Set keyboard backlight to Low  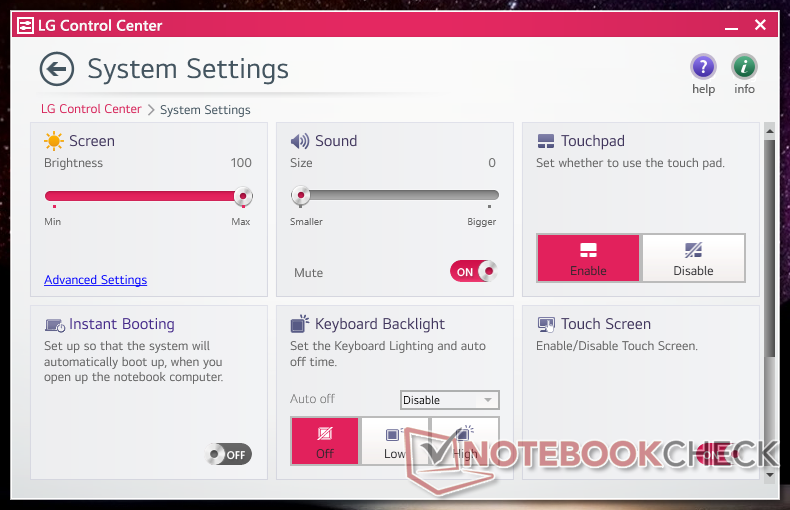[x=394, y=441]
